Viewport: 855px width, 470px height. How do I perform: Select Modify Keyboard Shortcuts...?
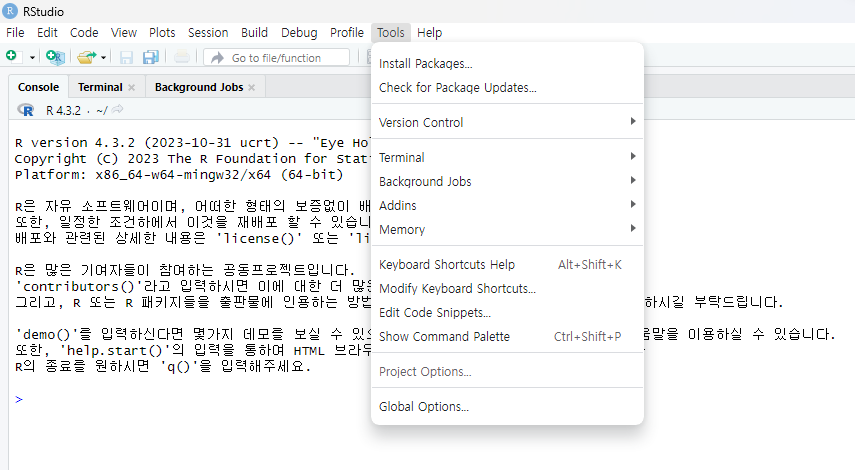tap(507, 288)
